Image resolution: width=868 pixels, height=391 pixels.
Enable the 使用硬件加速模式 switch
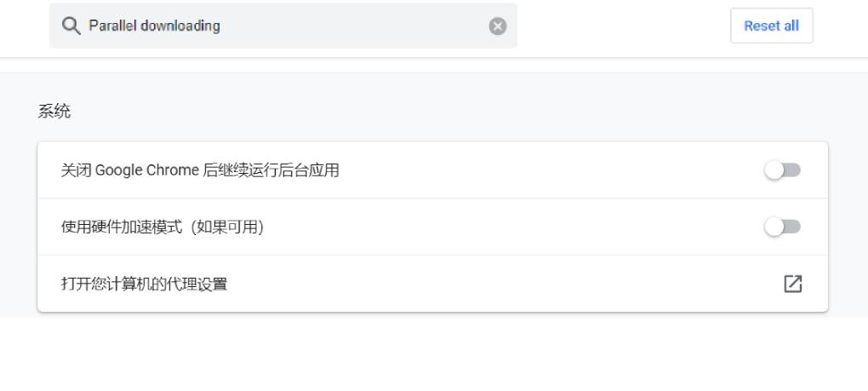tap(782, 227)
